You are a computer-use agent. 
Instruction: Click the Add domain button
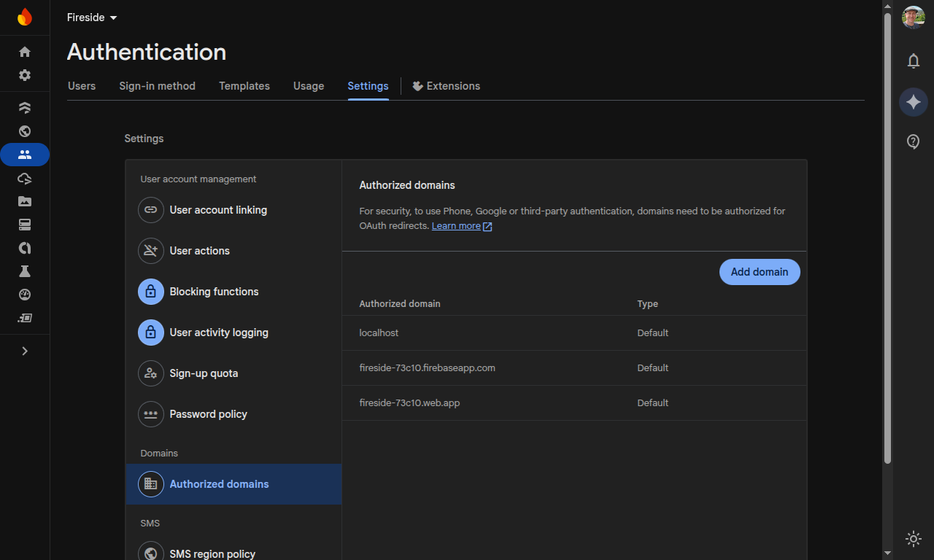pyautogui.click(x=760, y=271)
